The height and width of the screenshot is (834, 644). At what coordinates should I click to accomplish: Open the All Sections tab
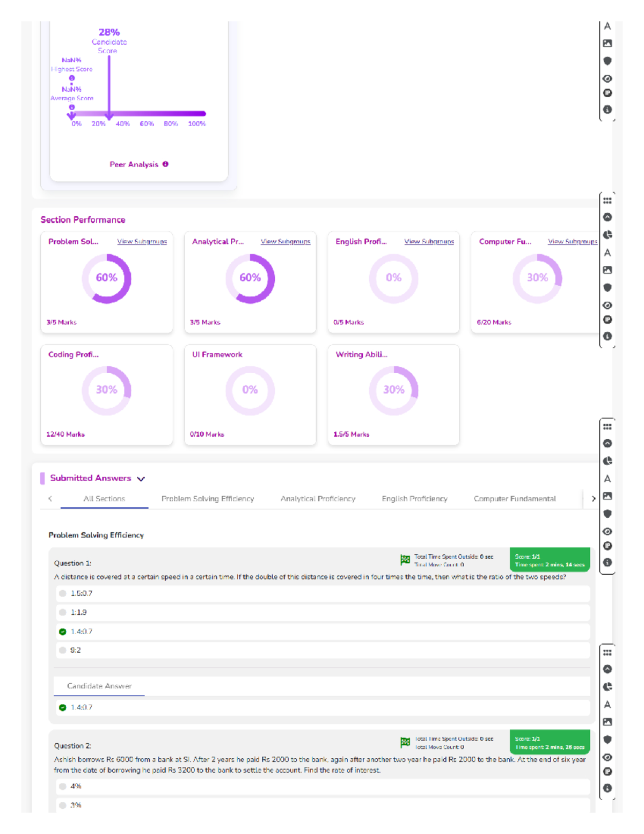click(104, 499)
